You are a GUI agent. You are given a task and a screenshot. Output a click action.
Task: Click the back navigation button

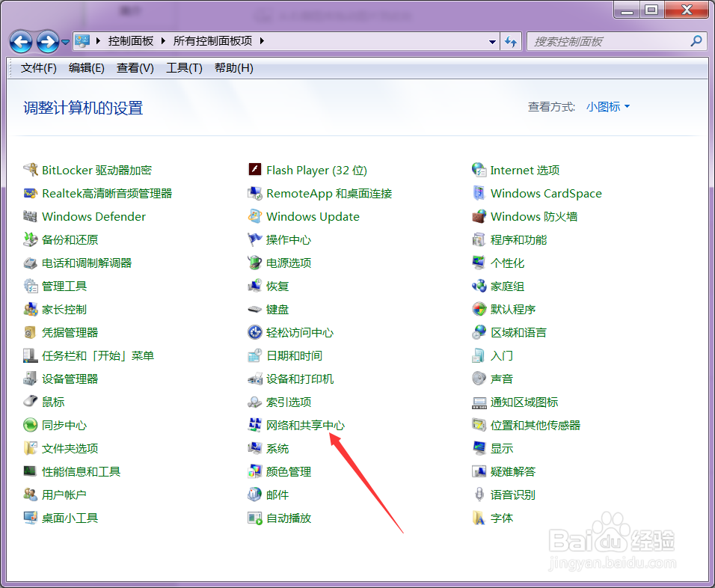20,41
